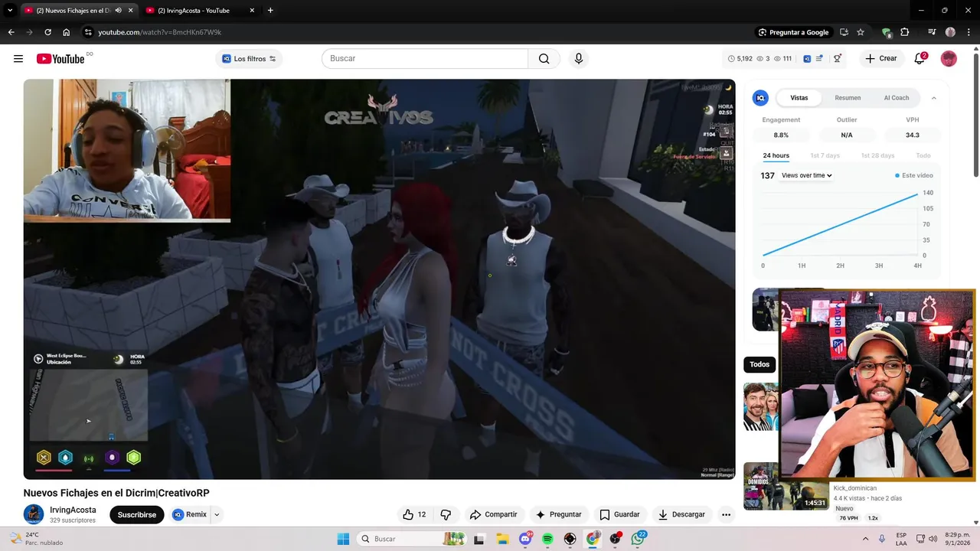Go back to the previous page
The image size is (980, 551).
point(11,32)
